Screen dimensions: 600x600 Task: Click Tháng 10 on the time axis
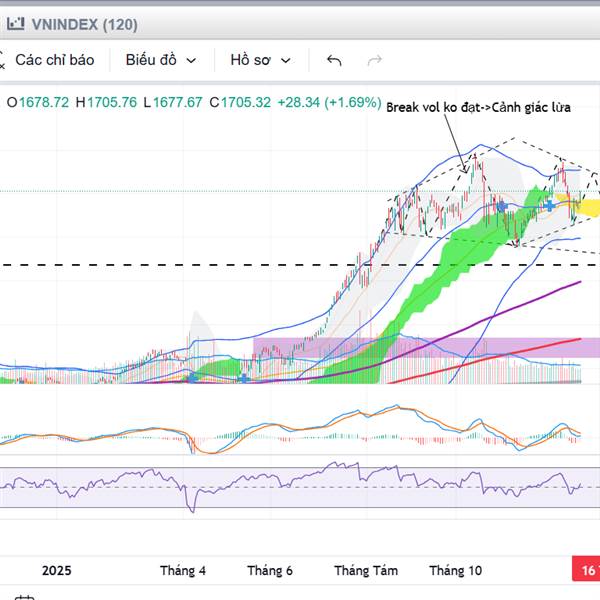coord(456,570)
